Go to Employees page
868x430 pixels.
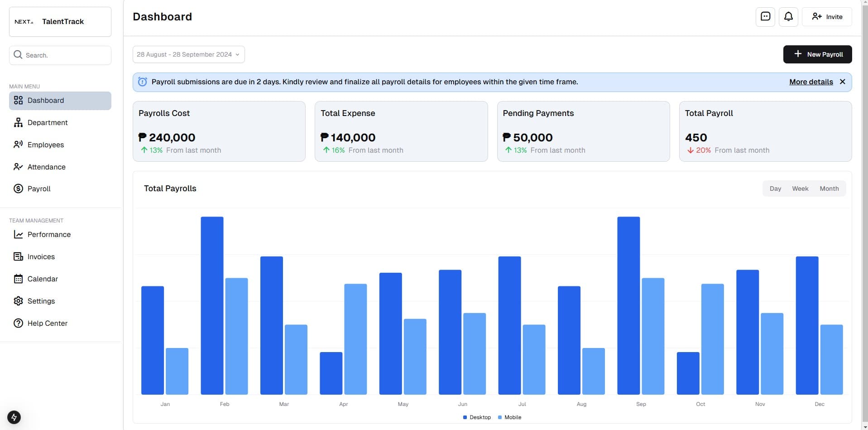(60, 145)
